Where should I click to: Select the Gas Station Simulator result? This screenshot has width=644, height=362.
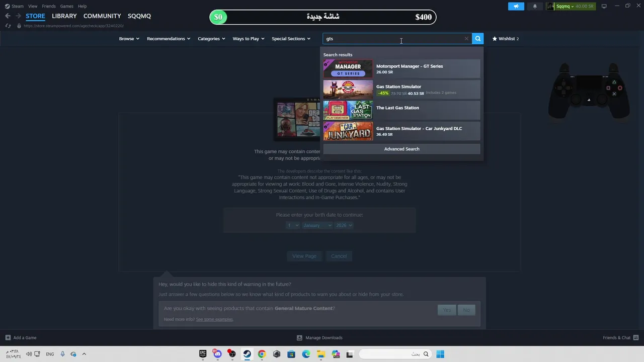pyautogui.click(x=401, y=89)
